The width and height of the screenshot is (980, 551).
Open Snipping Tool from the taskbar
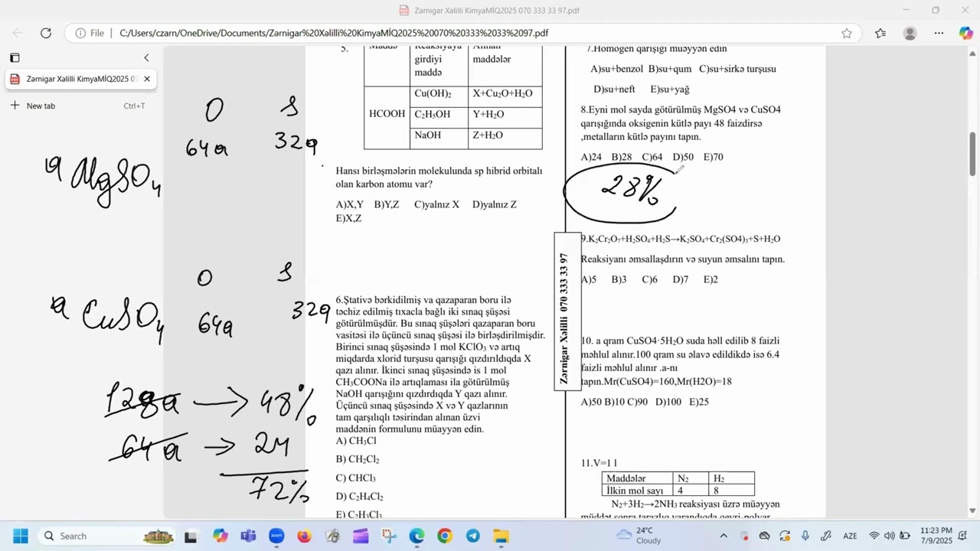[389, 536]
